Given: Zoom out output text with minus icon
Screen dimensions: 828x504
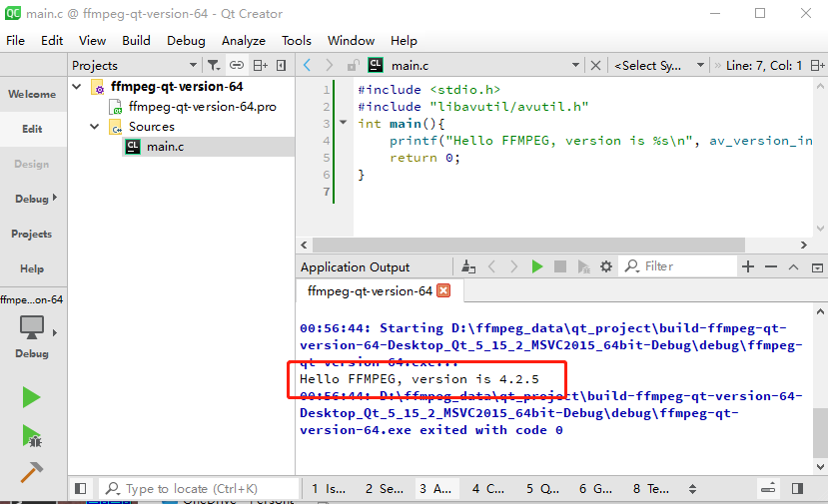Looking at the screenshot, I should 771,266.
